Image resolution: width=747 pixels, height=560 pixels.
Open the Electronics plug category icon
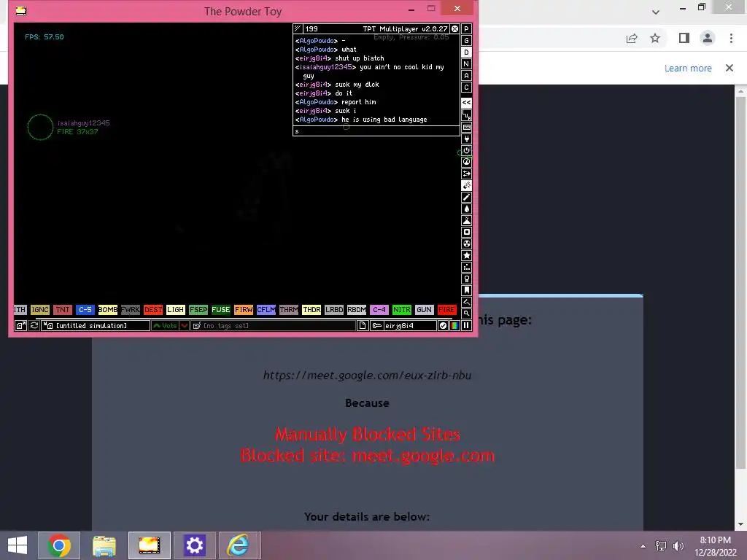coord(466,139)
